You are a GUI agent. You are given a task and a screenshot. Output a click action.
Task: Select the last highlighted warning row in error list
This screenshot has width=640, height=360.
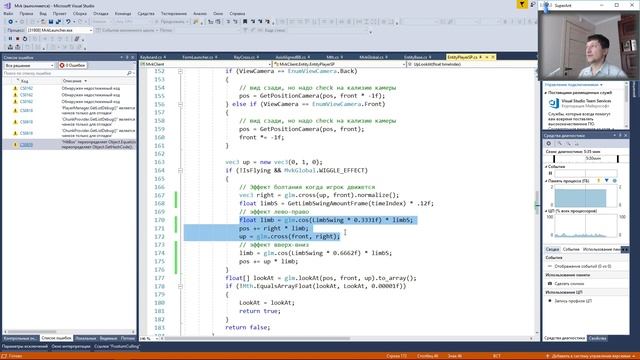69,144
